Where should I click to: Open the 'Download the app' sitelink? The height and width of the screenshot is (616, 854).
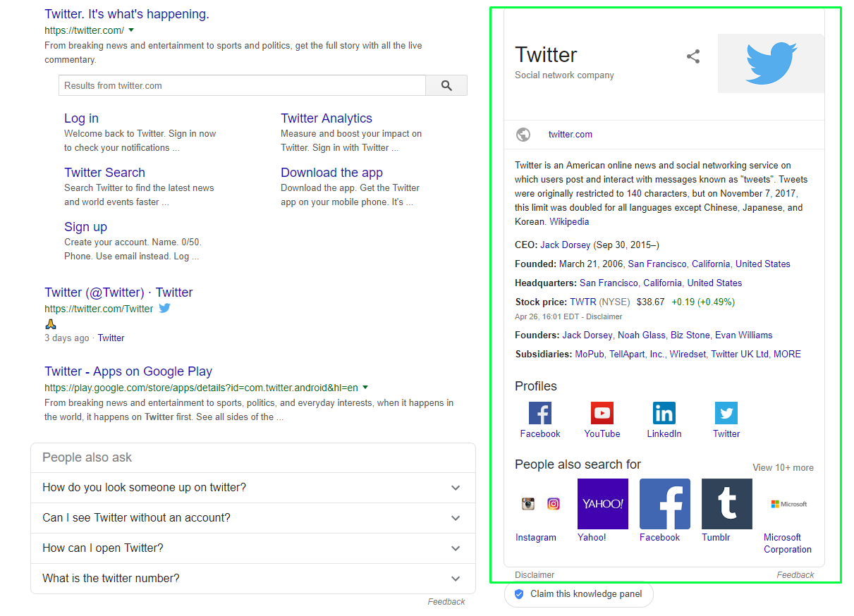(x=331, y=173)
